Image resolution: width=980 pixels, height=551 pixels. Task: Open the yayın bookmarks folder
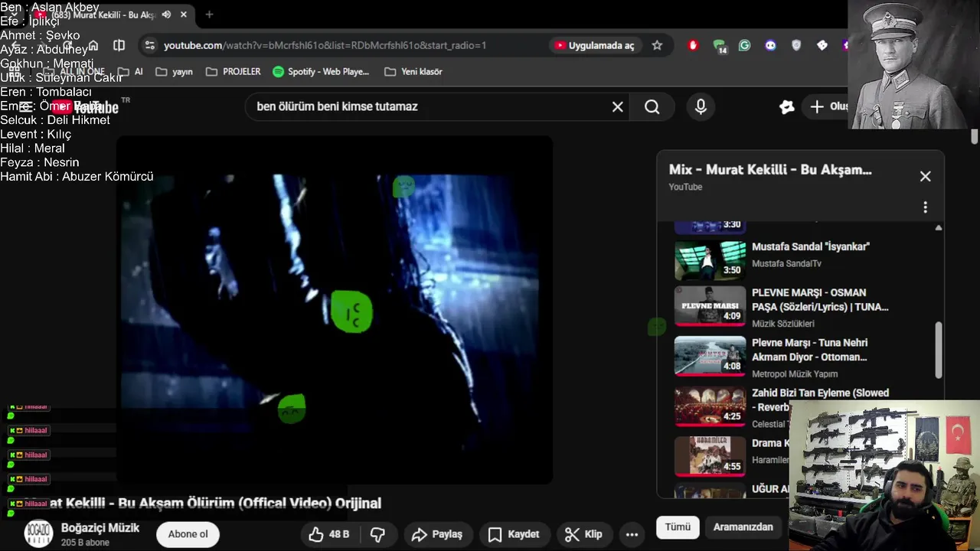pos(174,71)
